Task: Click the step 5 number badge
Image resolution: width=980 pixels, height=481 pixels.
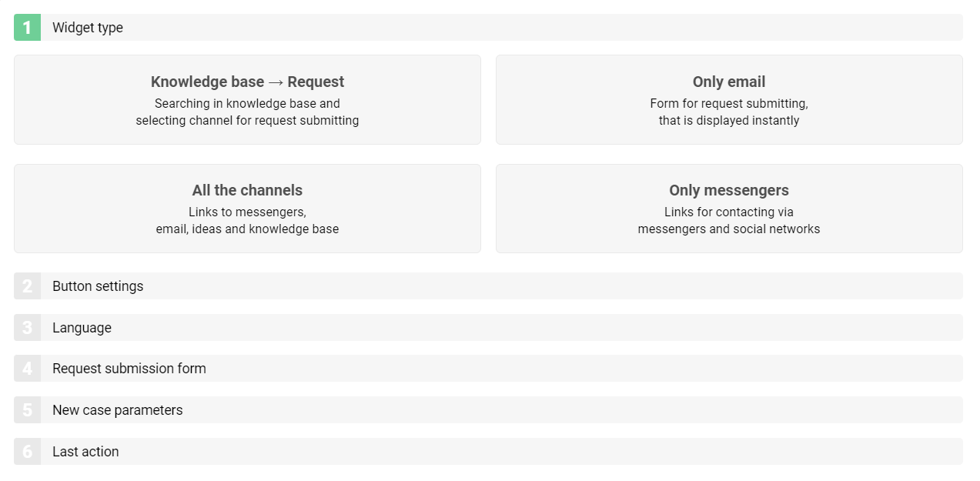Action: (27, 410)
